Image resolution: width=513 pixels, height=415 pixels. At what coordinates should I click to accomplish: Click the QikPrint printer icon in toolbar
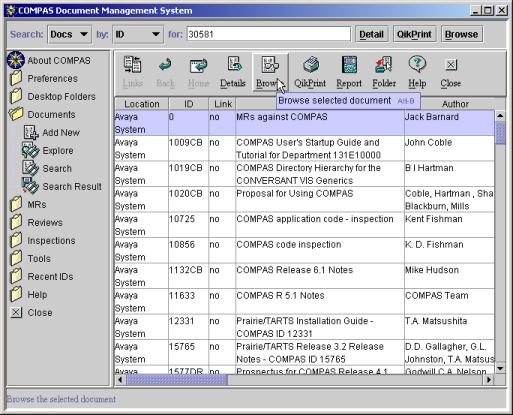coord(311,65)
